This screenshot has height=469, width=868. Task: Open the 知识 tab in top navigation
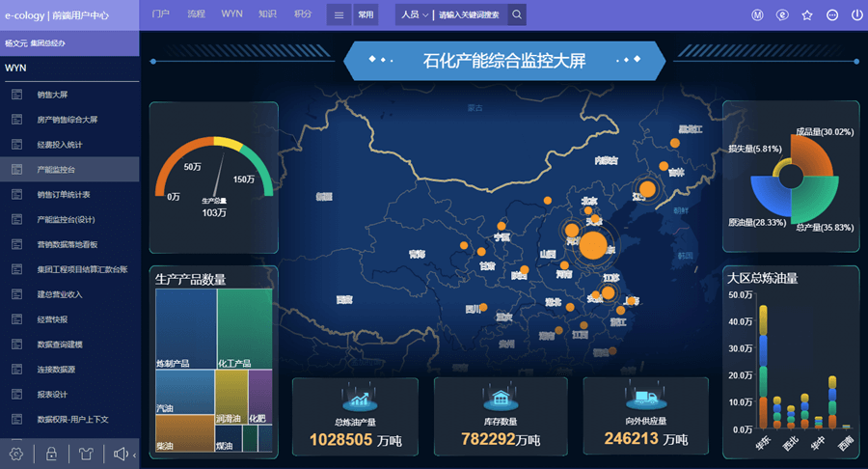pyautogui.click(x=267, y=14)
